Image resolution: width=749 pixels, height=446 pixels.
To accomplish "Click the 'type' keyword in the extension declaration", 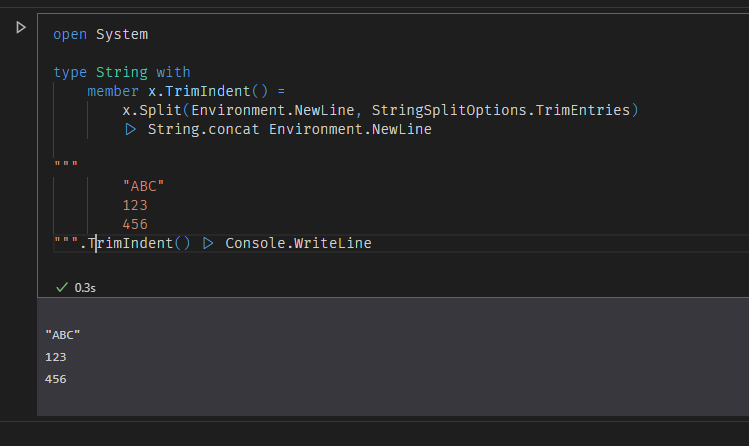I will (x=70, y=72).
